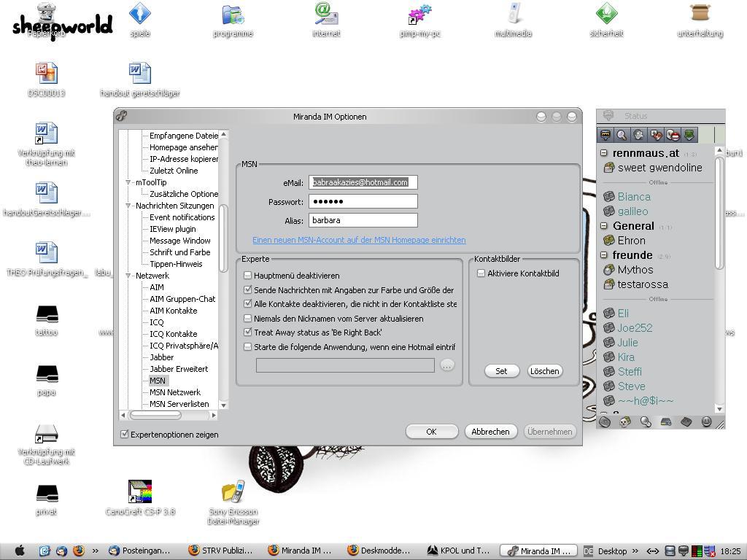The width and height of the screenshot is (747, 560).
Task: Select contact 'testarossa' in contact list
Action: (643, 285)
